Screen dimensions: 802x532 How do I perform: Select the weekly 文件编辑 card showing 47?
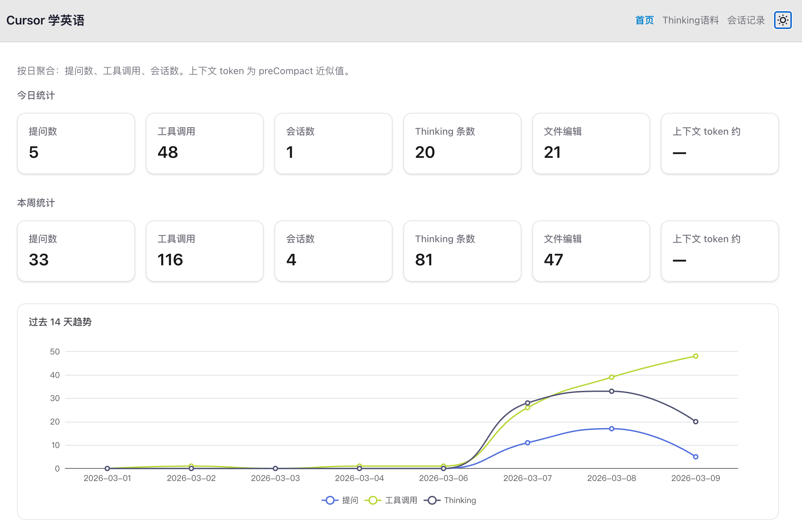[x=591, y=251]
